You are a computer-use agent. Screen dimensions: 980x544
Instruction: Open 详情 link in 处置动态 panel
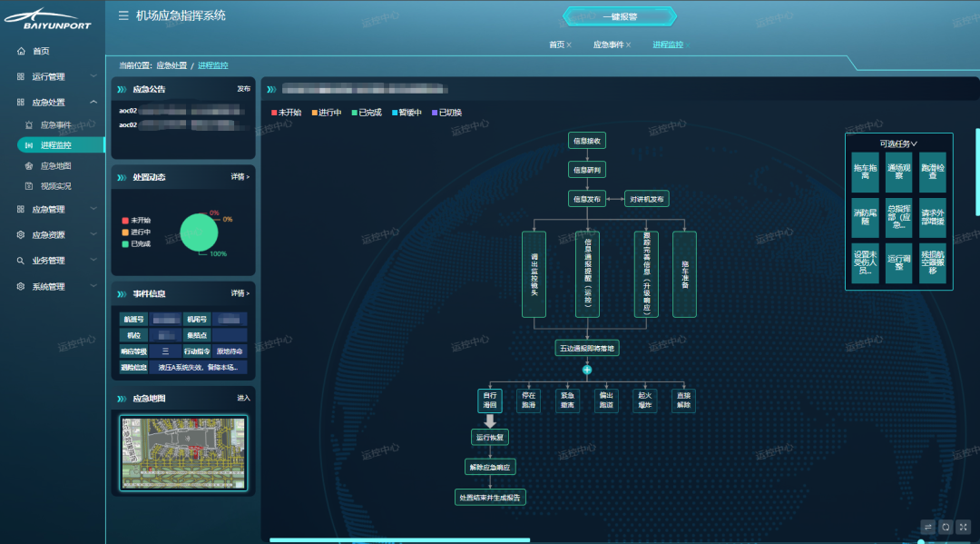pos(240,177)
